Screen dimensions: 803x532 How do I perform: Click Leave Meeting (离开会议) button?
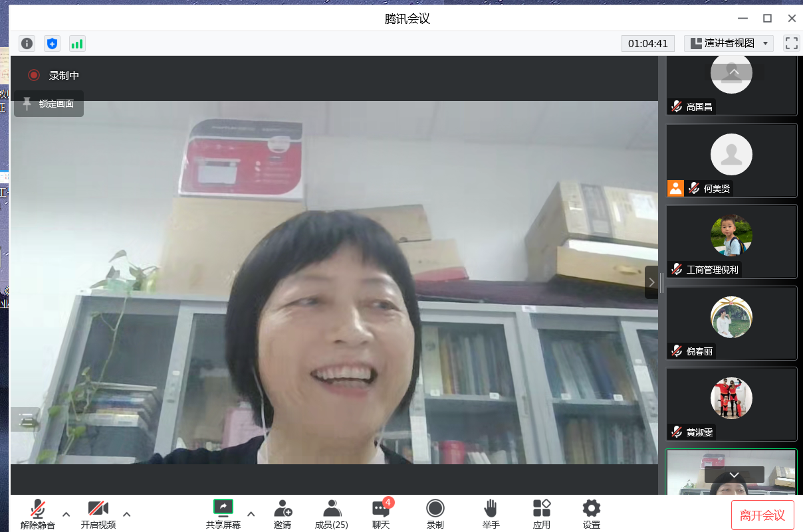(762, 515)
